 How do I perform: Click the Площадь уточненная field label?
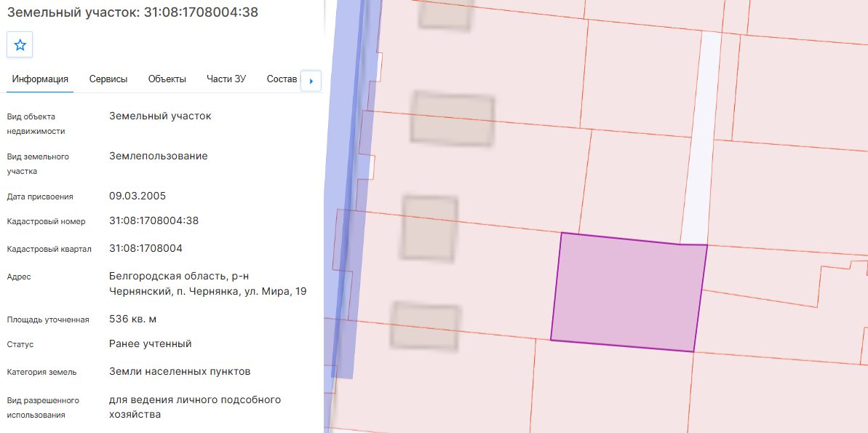pyautogui.click(x=48, y=320)
